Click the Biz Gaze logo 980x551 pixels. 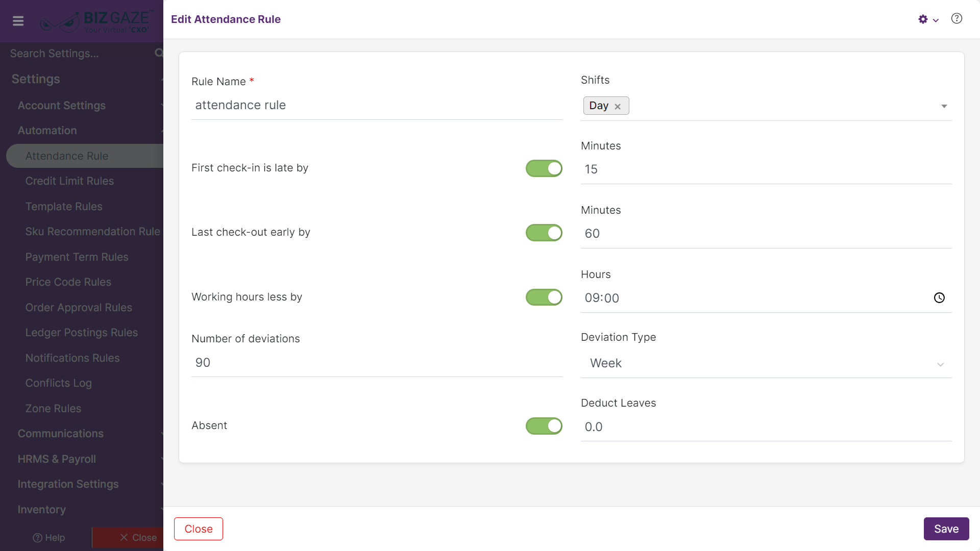(96, 21)
